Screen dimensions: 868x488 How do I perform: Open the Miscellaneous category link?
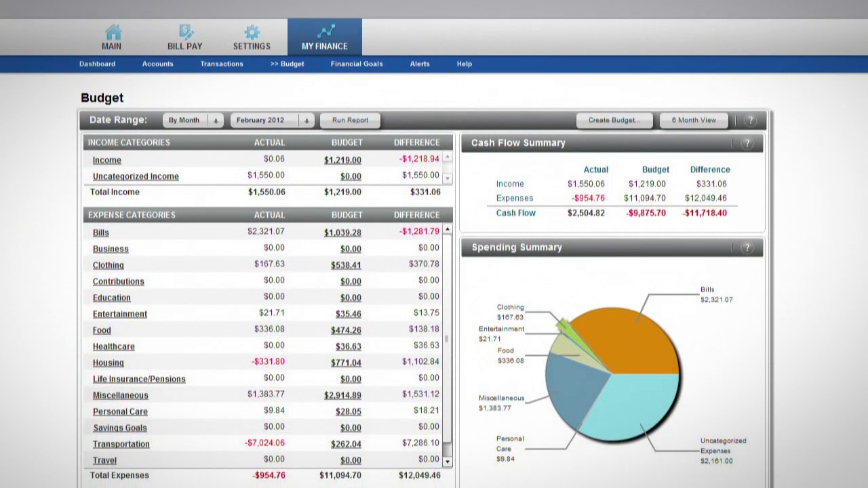click(x=121, y=395)
